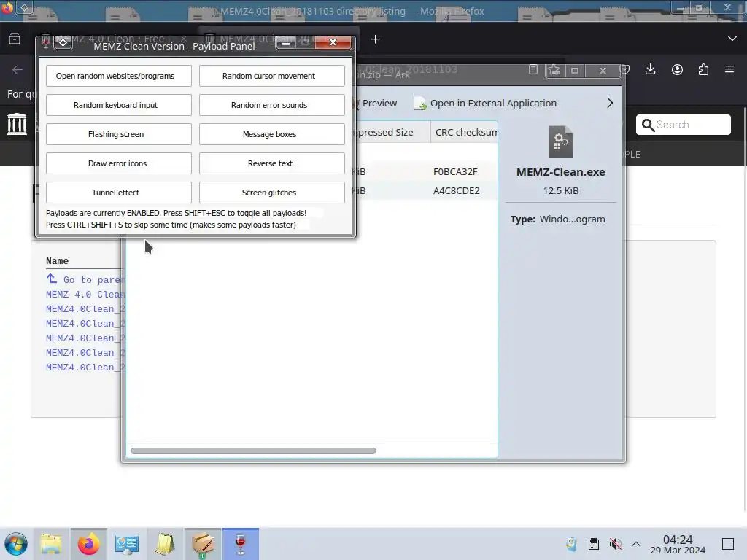Open the MEMZ Payload Panel window-menu icon

click(x=63, y=42)
